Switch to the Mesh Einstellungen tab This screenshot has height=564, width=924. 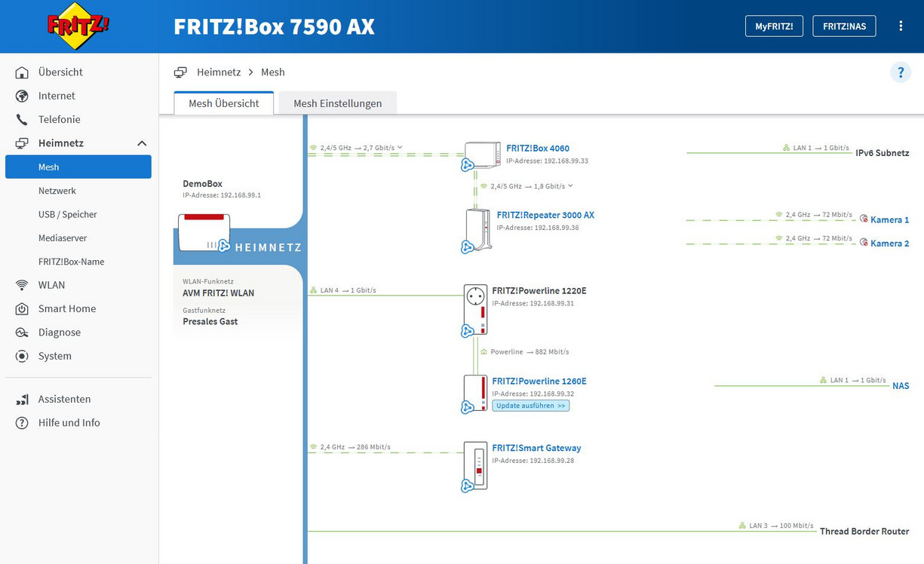pos(338,103)
